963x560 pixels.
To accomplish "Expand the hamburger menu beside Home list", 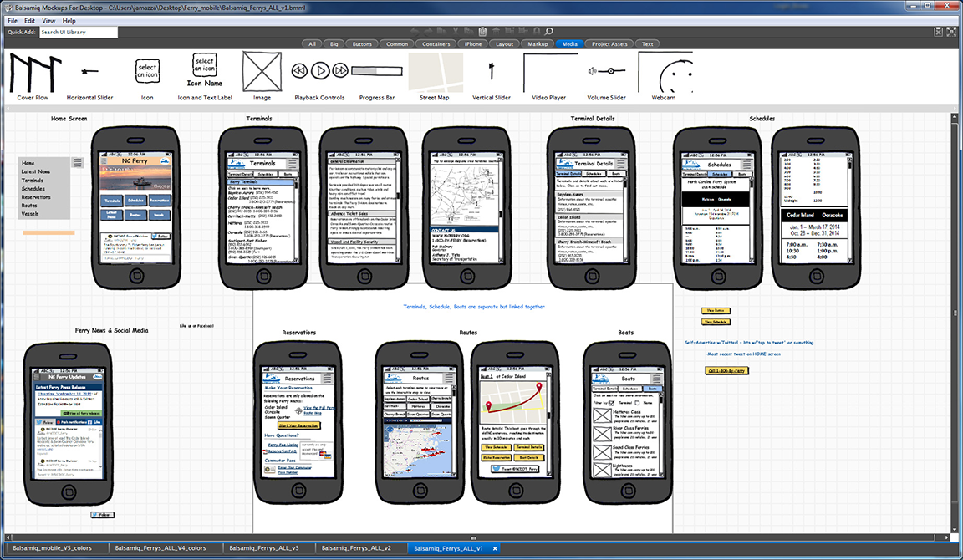I will [x=78, y=163].
